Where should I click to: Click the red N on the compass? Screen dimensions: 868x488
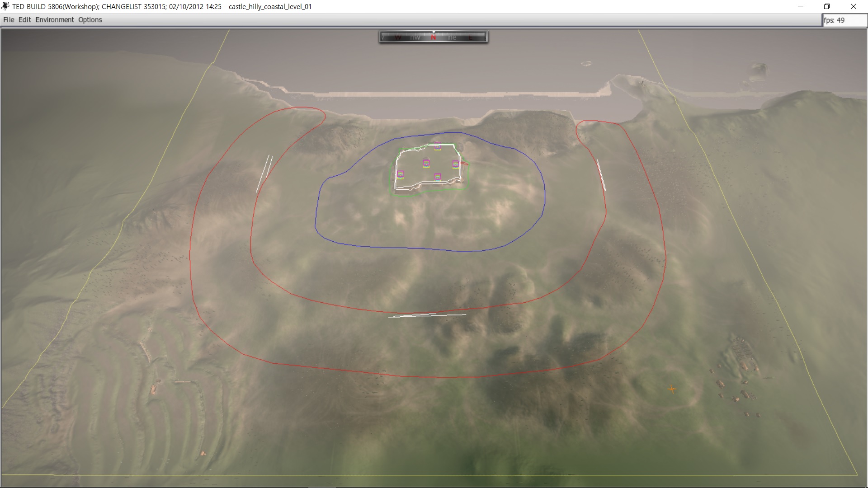click(x=434, y=38)
